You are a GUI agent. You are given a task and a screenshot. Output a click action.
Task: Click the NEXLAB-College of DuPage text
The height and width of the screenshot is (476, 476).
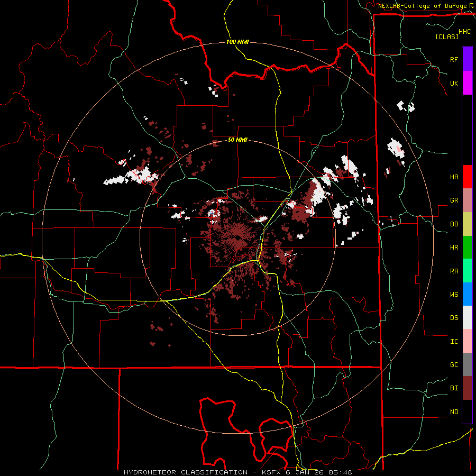(422, 6)
